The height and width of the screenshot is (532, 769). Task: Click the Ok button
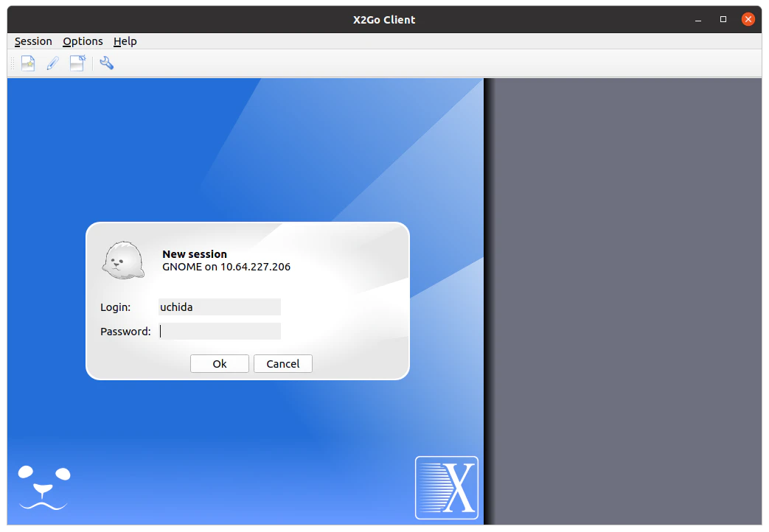[220, 364]
